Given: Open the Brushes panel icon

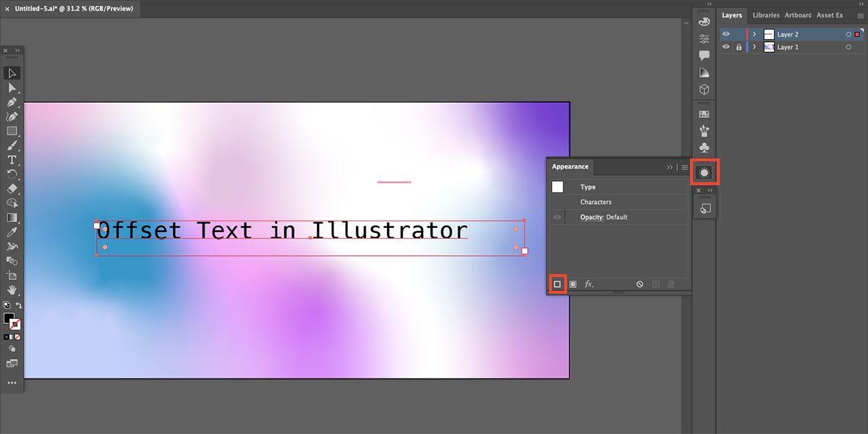Looking at the screenshot, I should pos(704,131).
